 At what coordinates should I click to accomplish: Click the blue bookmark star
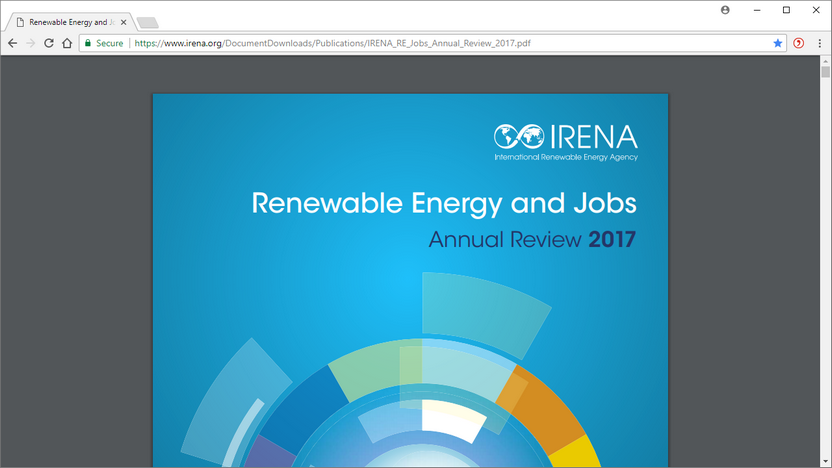click(x=778, y=43)
